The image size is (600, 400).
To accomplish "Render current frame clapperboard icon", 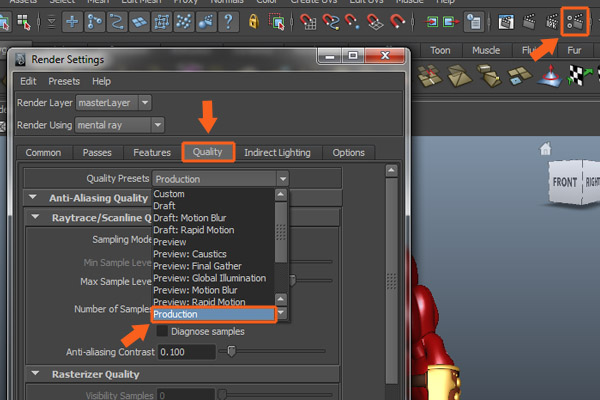I will pyautogui.click(x=529, y=22).
